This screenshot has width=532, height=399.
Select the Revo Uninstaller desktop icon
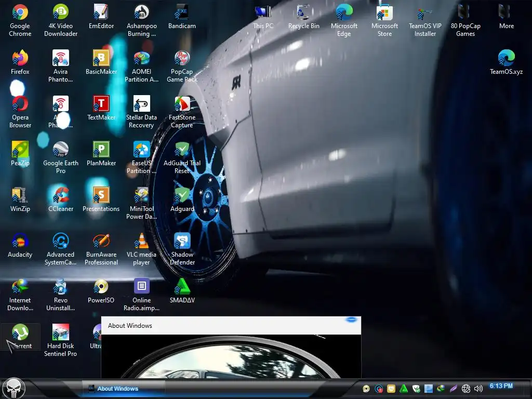pyautogui.click(x=60, y=295)
